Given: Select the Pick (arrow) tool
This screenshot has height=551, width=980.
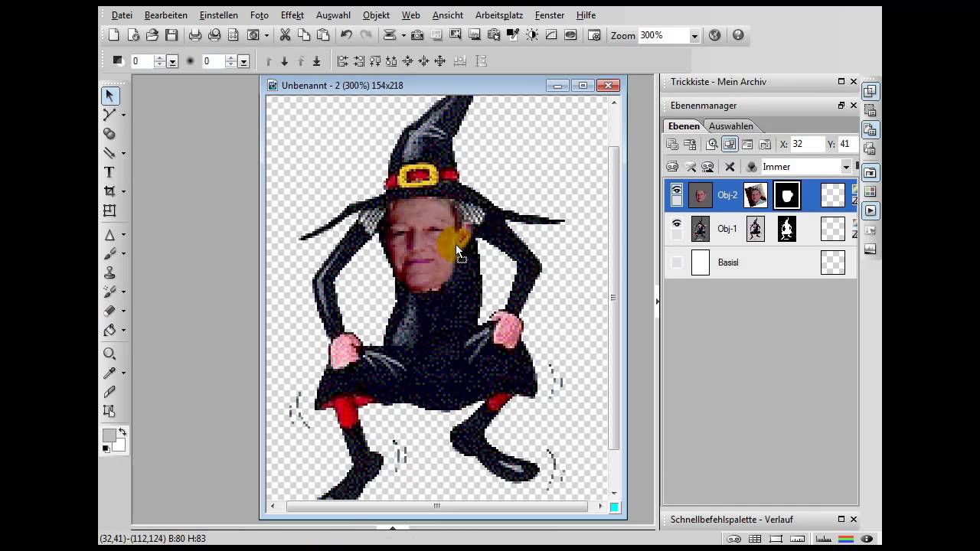Looking at the screenshot, I should tap(109, 95).
